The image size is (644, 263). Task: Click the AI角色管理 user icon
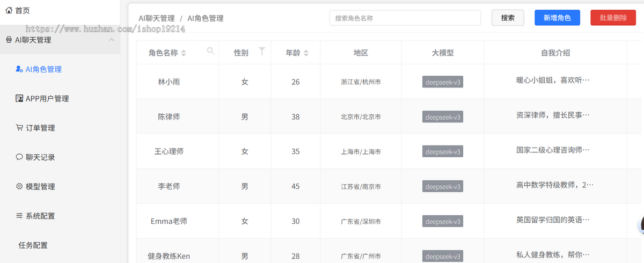pos(20,69)
